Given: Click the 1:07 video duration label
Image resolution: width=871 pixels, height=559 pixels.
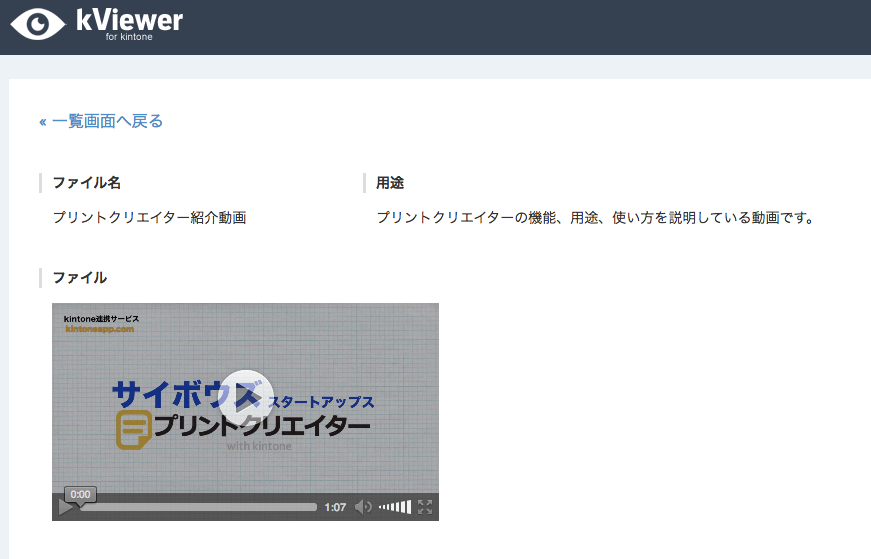Looking at the screenshot, I should pos(336,507).
